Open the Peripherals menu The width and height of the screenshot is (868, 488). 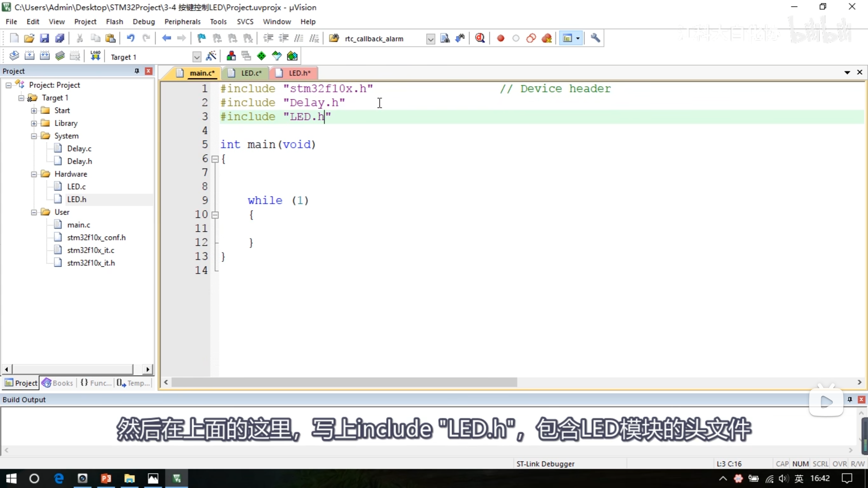tap(182, 22)
